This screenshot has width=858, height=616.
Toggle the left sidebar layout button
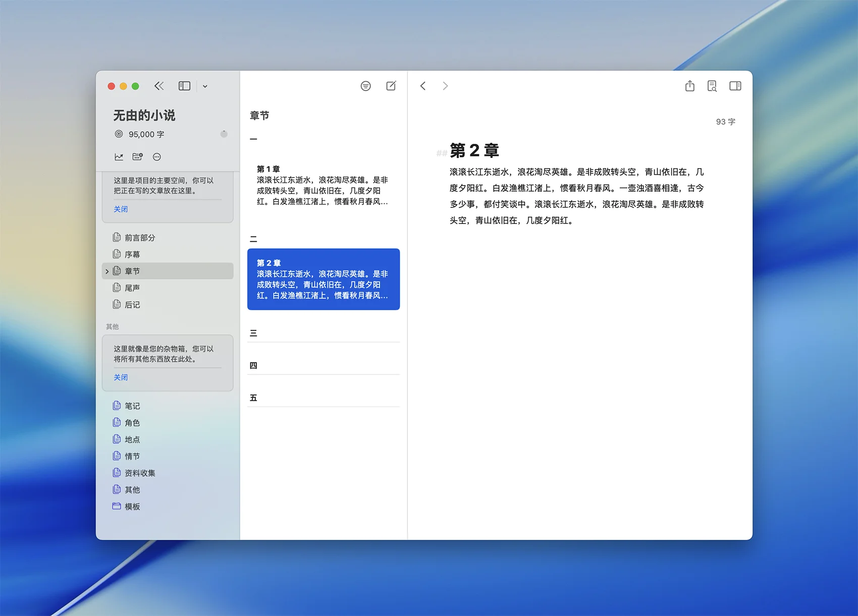(x=184, y=86)
